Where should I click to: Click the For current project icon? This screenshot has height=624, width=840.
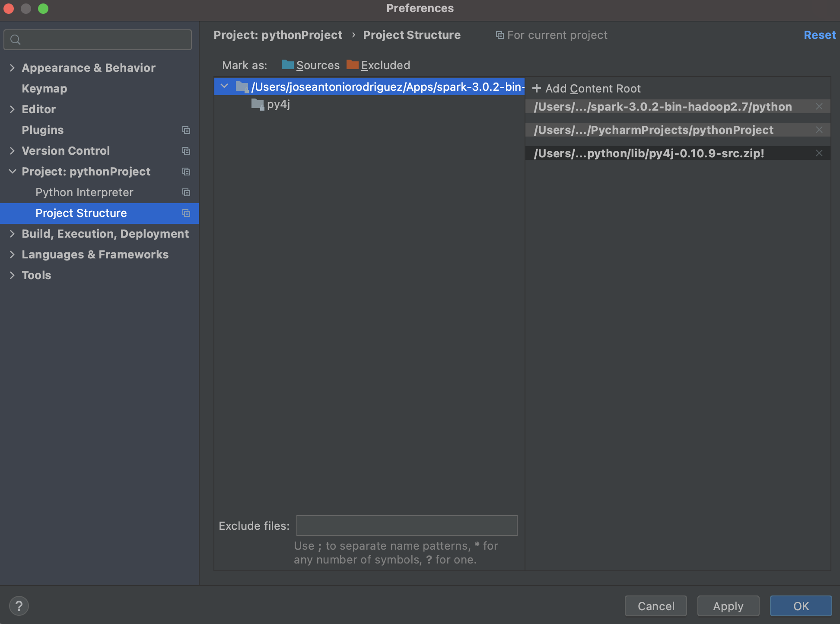tap(500, 35)
